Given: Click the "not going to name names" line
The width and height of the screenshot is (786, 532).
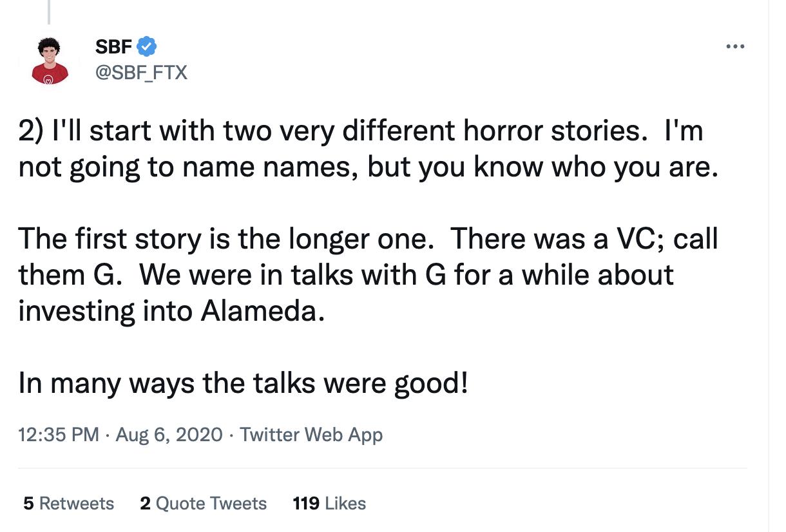Looking at the screenshot, I should click(x=367, y=167).
